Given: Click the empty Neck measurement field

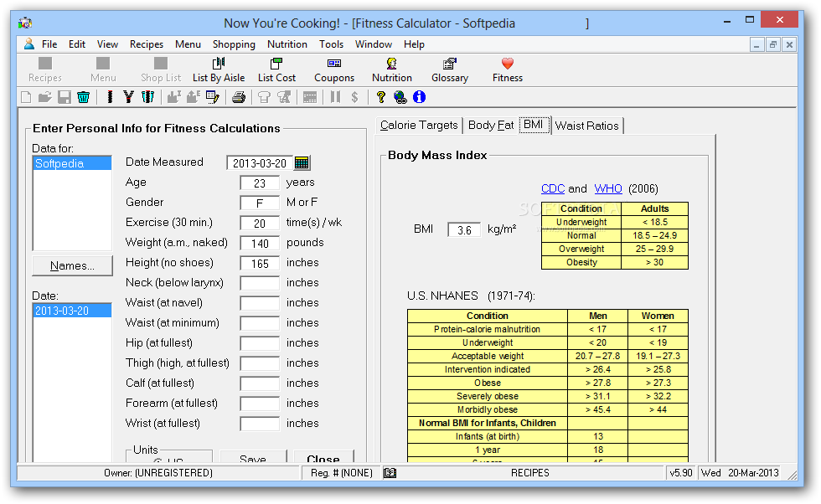Looking at the screenshot, I should (260, 284).
